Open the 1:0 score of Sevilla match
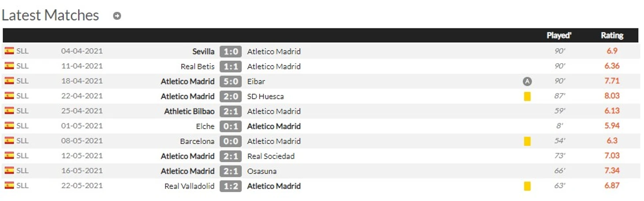The height and width of the screenshot is (201, 644). tap(231, 51)
